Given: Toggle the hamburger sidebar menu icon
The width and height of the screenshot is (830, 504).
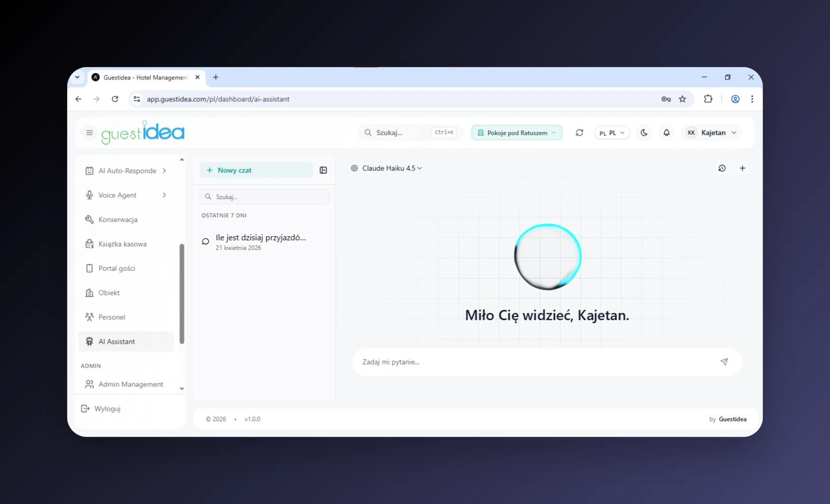Looking at the screenshot, I should 89,133.
